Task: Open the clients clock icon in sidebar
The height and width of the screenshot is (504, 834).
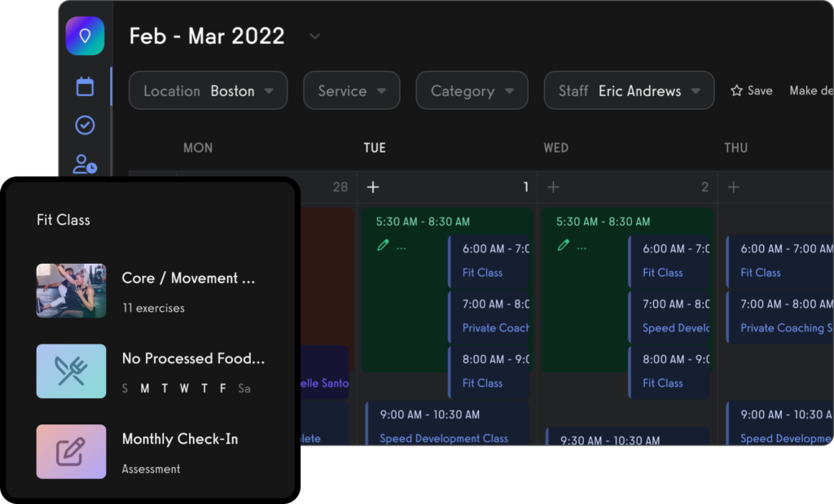Action: 85,164
